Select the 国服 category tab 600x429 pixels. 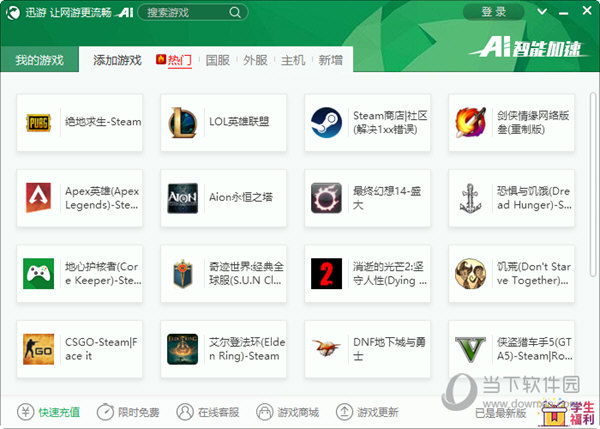pyautogui.click(x=217, y=60)
